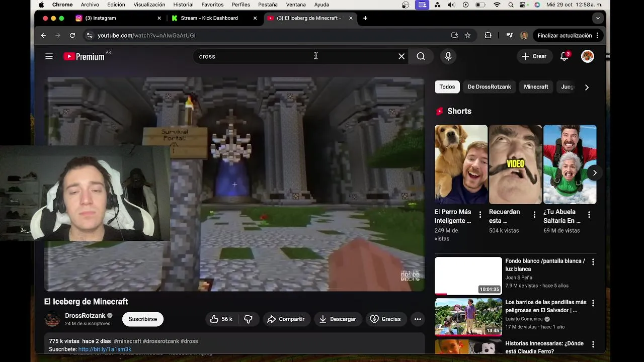Open the YouTube hamburger guide menu

click(49, 56)
